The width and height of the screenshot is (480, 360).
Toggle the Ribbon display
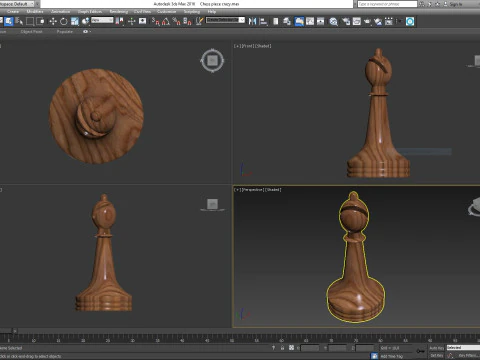coord(299,21)
